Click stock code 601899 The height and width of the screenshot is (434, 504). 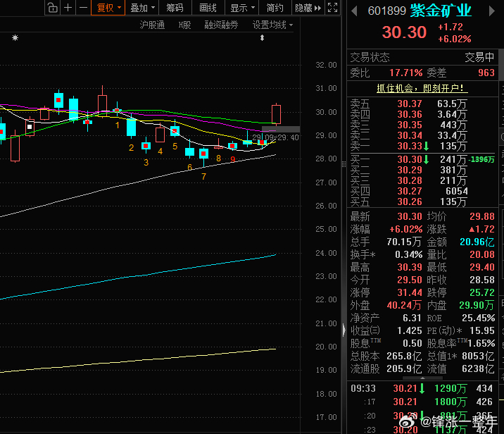click(387, 11)
